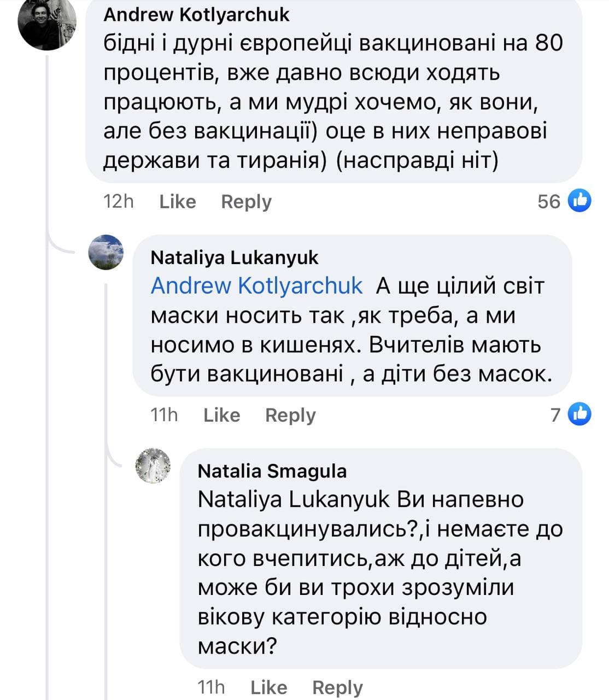Click the 11h timestamp under Smagula's reply
This screenshot has height=700, width=609.
pyautogui.click(x=211, y=687)
